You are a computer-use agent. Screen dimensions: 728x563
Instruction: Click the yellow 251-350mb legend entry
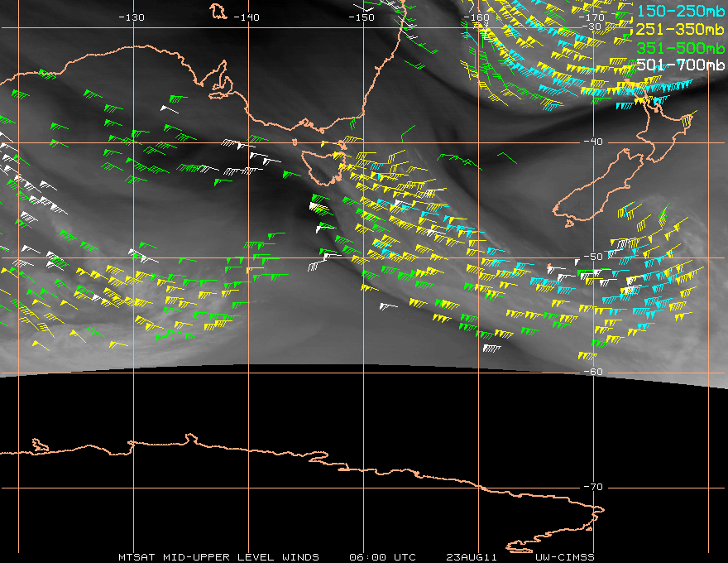pos(680,29)
